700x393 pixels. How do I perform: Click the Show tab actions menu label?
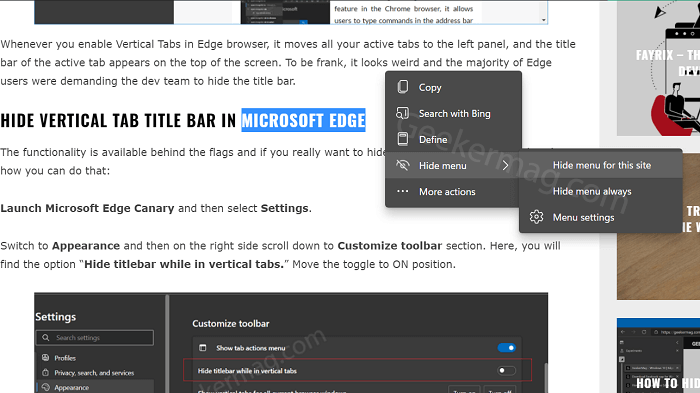250,348
